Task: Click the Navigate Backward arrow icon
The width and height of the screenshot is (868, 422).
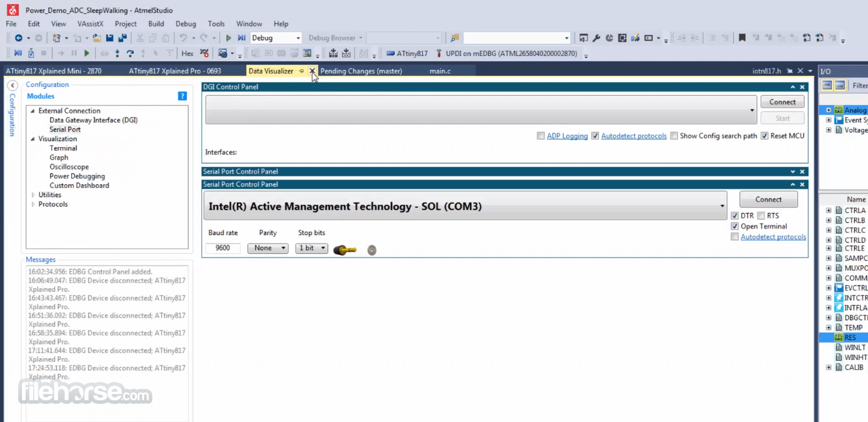Action: pyautogui.click(x=19, y=38)
